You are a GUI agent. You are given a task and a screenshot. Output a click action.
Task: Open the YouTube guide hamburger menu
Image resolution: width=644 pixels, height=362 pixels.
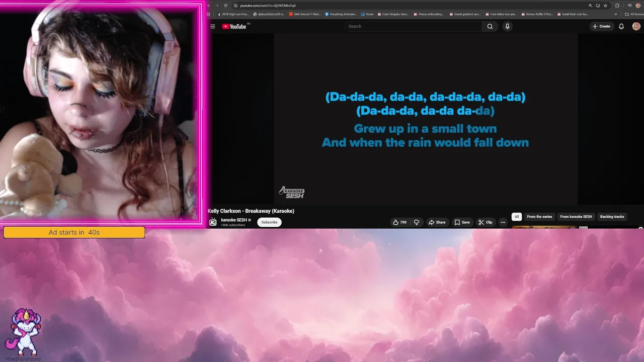pyautogui.click(x=213, y=26)
